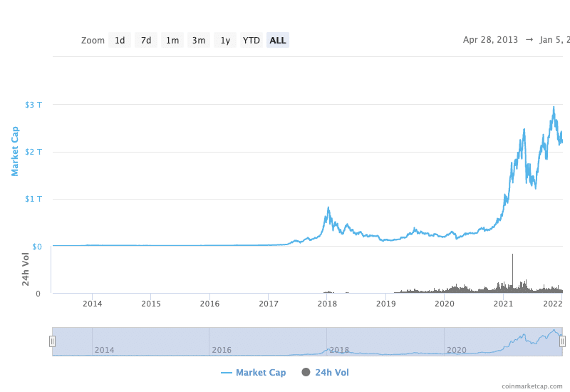
Task: Click navigator timeline at 2016 label
Action: point(222,350)
